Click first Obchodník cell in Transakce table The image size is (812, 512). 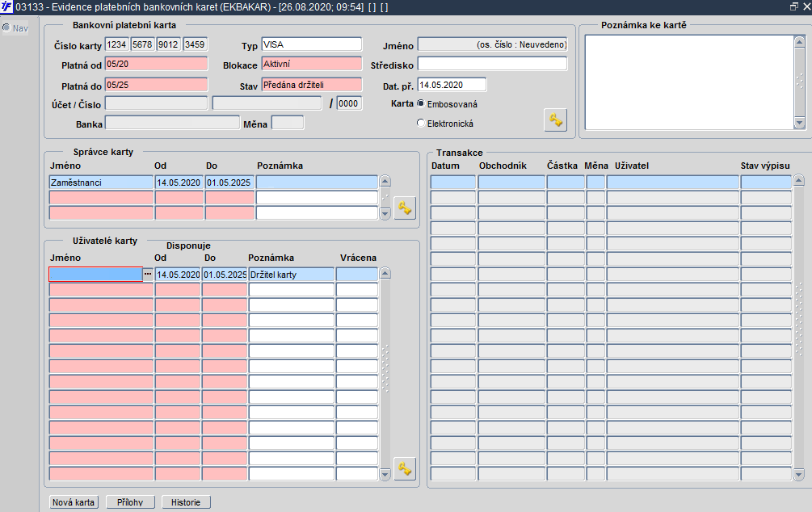pos(511,183)
